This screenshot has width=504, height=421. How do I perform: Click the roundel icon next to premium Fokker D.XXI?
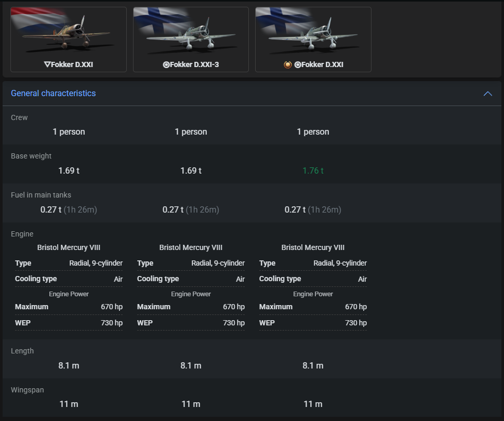(x=297, y=65)
